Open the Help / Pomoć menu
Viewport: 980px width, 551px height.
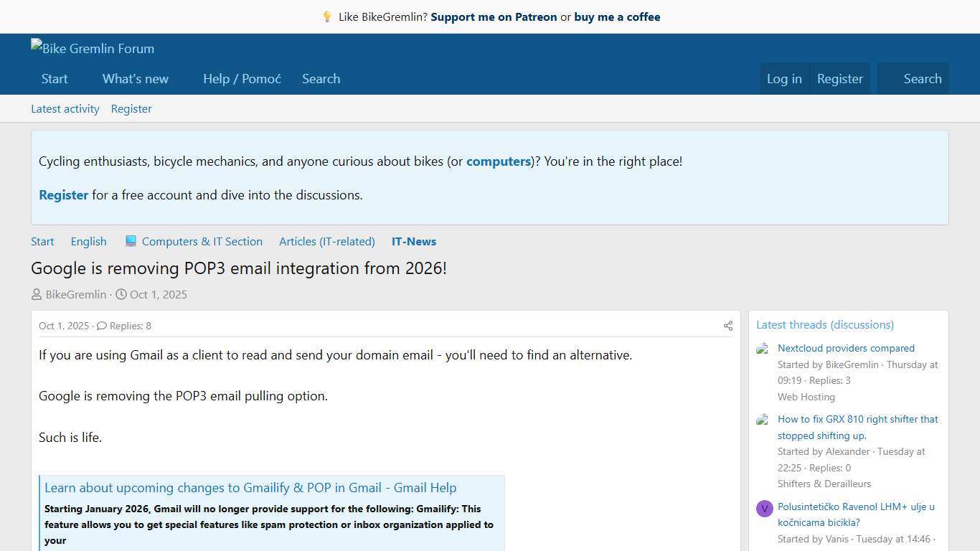(242, 79)
